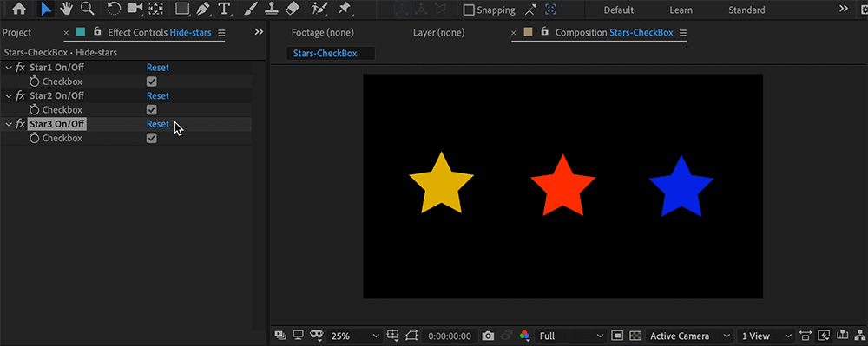Switch to the Project tab
Viewport: 868px width, 346px height.
click(x=16, y=33)
